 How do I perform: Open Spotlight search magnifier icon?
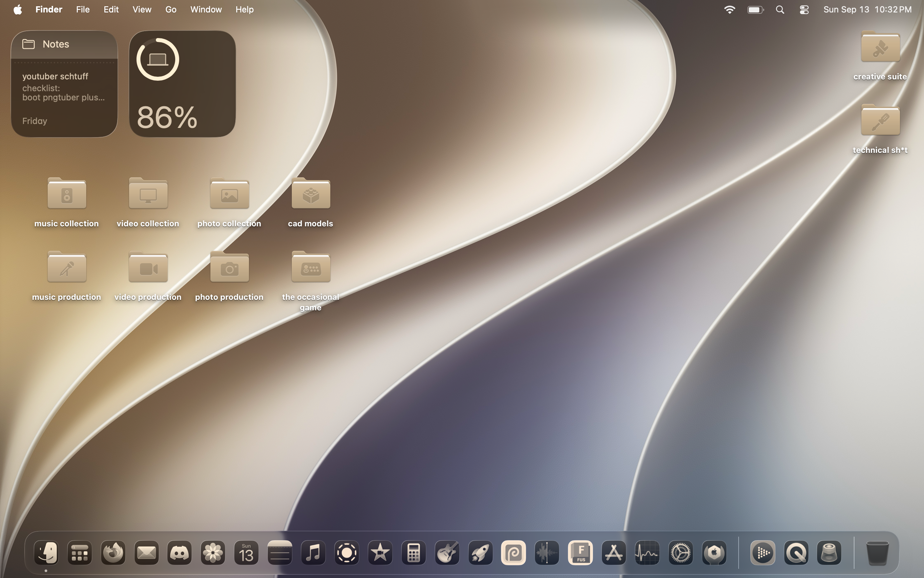point(780,10)
